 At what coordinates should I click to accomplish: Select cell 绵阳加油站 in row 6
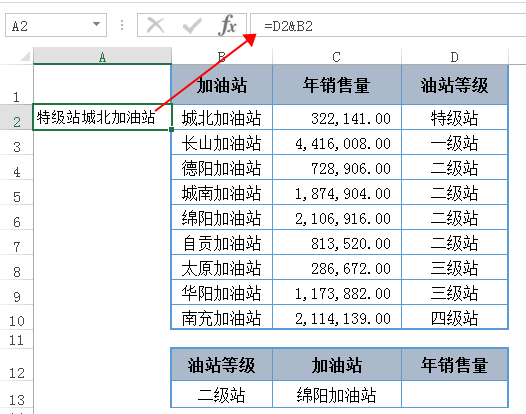[x=222, y=217]
